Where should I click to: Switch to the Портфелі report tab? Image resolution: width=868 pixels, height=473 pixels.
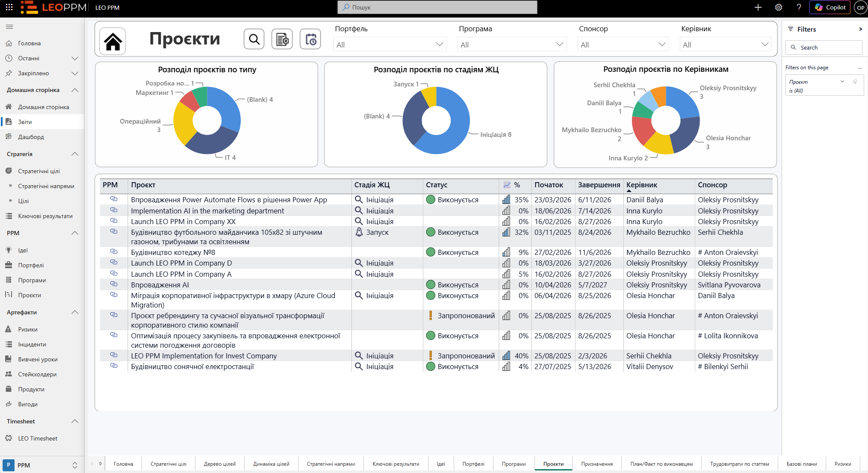(473, 464)
